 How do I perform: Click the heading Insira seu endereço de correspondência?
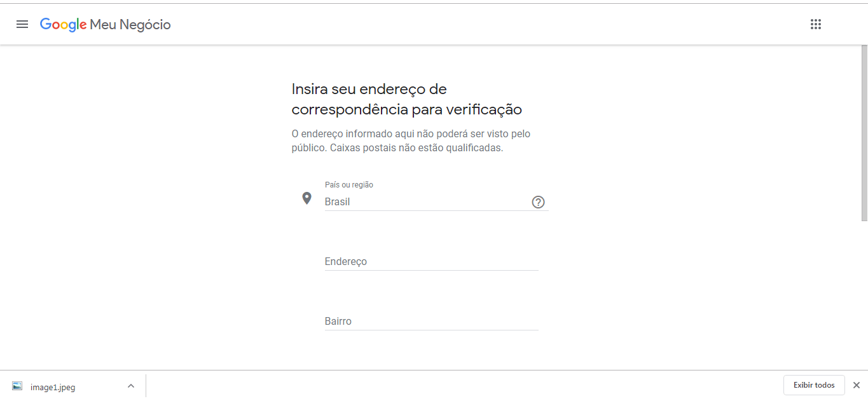pos(406,99)
